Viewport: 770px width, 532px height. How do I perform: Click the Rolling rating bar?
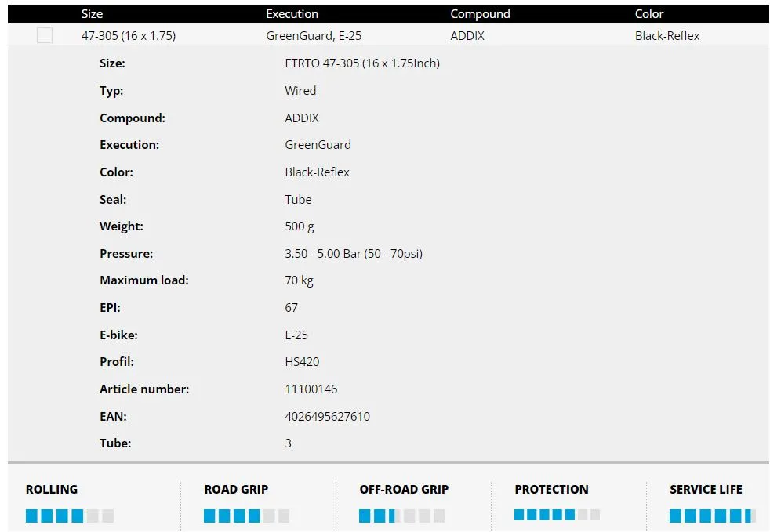click(70, 516)
